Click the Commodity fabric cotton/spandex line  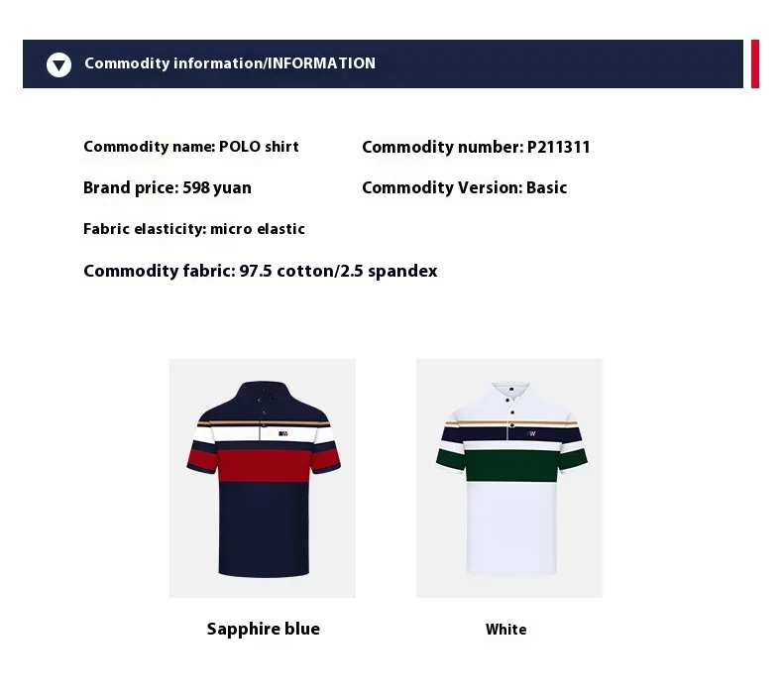[x=260, y=271]
